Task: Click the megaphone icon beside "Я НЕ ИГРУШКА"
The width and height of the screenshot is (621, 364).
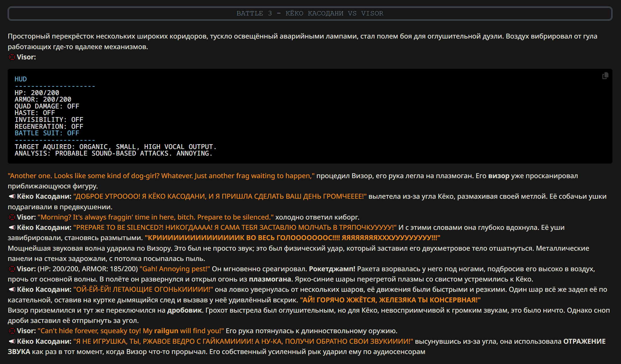Action: (12, 341)
